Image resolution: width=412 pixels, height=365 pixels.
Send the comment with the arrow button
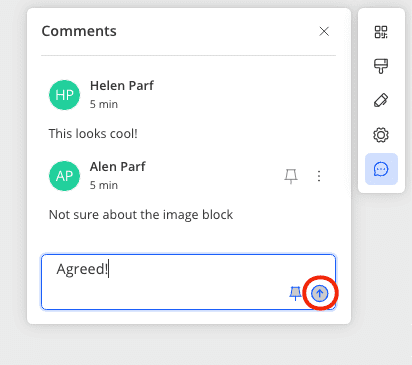coord(320,294)
